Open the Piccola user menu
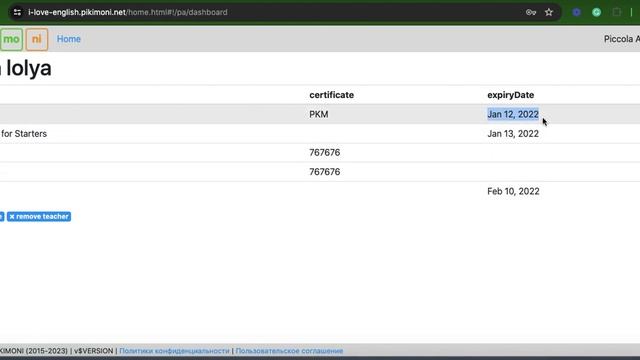The width and height of the screenshot is (640, 360). tap(622, 39)
